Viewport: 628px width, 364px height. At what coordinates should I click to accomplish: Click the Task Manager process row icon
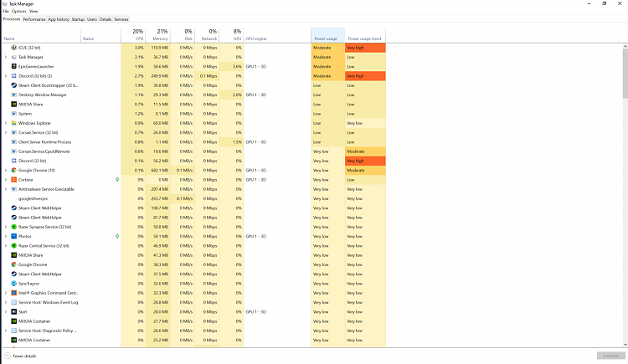tap(13, 57)
